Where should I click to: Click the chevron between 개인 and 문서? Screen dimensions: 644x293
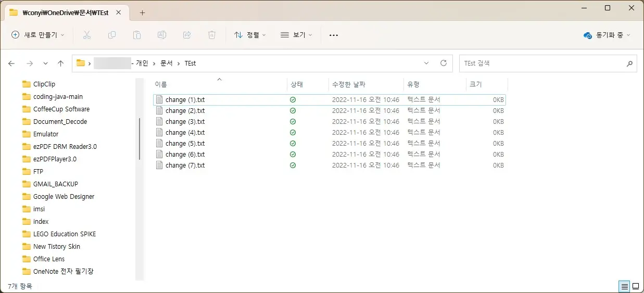pyautogui.click(x=154, y=63)
